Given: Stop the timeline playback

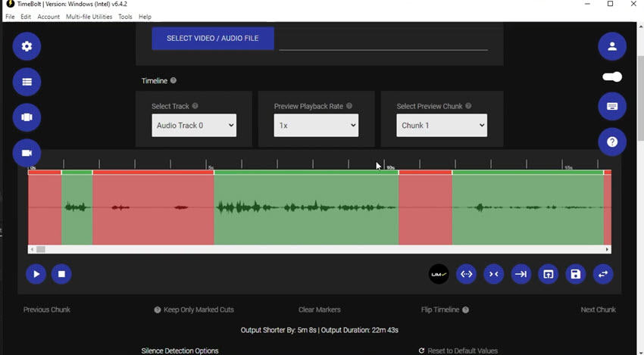Looking at the screenshot, I should click(61, 274).
